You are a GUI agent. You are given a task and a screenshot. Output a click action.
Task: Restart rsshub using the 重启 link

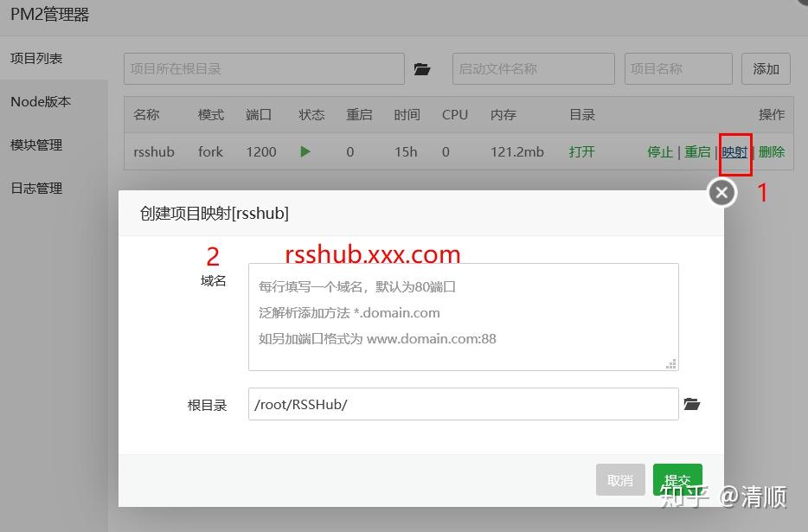[x=697, y=151]
